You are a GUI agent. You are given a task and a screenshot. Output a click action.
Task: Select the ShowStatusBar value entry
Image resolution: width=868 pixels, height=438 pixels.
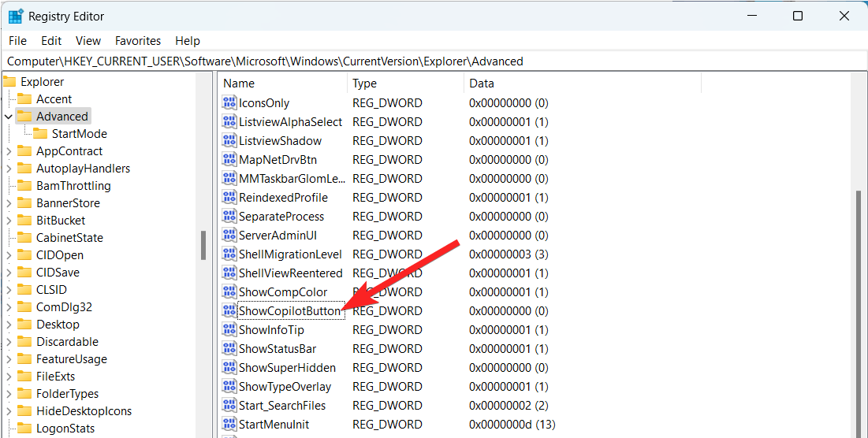[x=277, y=349]
